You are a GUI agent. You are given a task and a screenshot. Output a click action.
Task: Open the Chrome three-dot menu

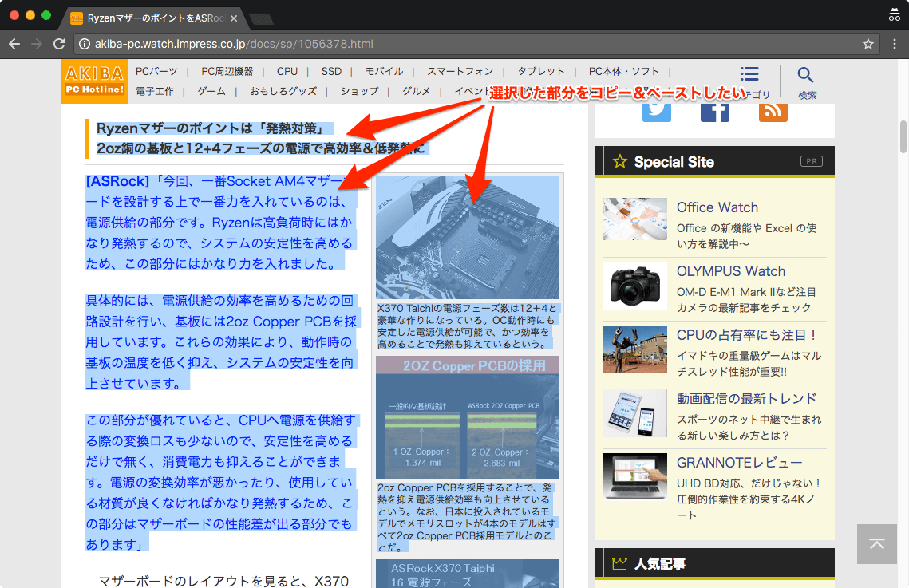click(895, 44)
